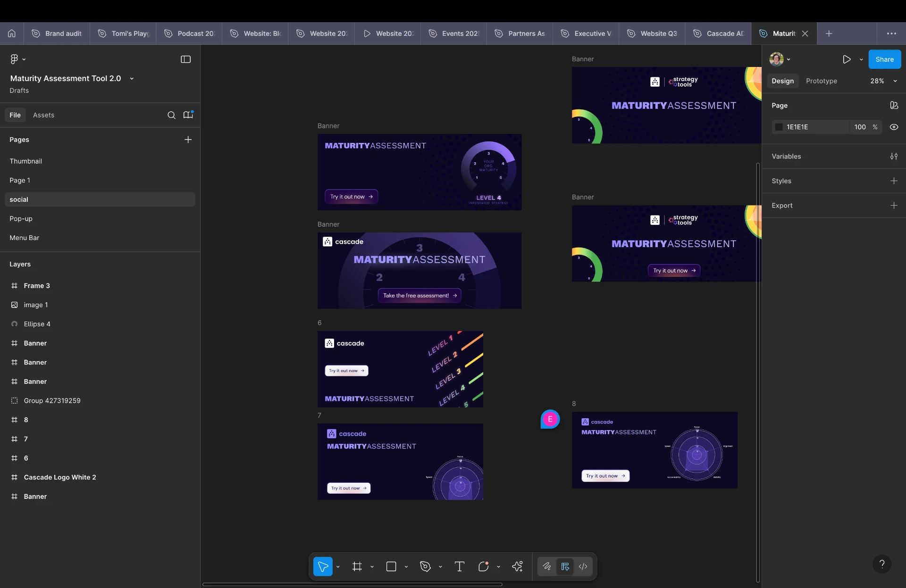Switch to the Prototype tab
The width and height of the screenshot is (906, 588).
[822, 81]
